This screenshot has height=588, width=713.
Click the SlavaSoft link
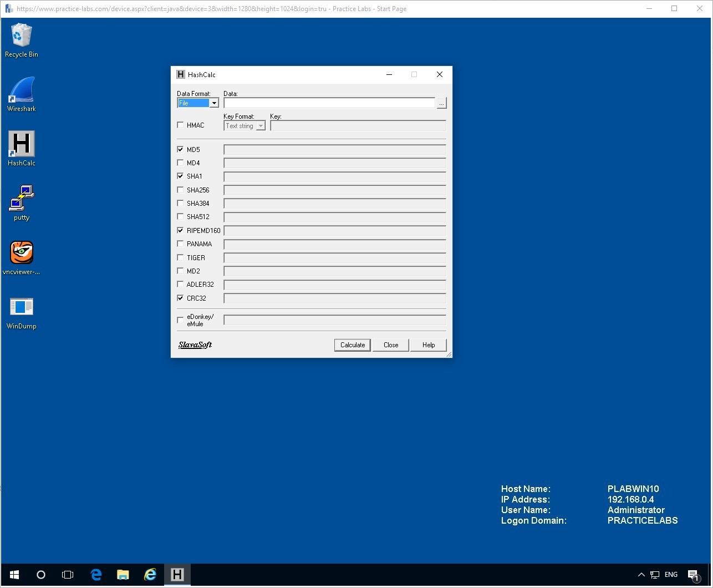(x=194, y=344)
